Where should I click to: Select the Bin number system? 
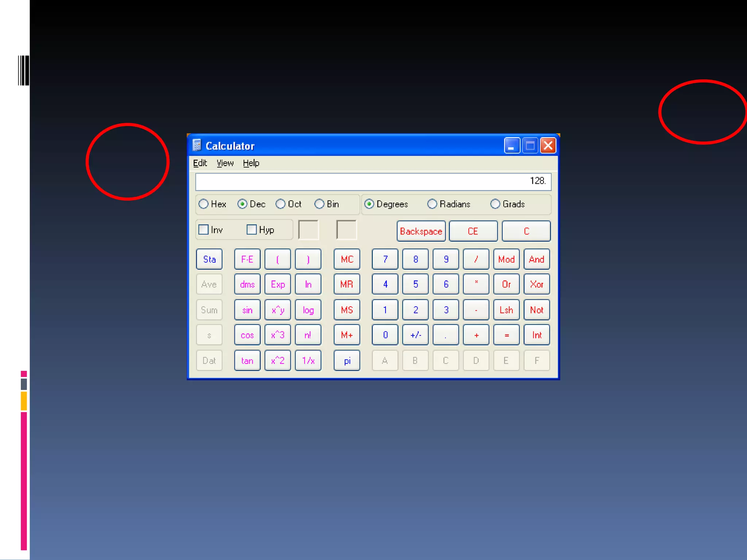pyautogui.click(x=320, y=204)
